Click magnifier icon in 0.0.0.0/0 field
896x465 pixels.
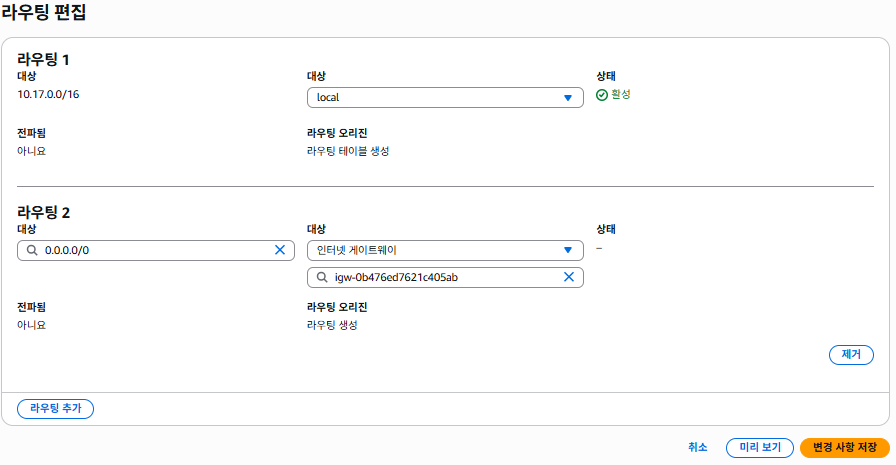[32, 250]
